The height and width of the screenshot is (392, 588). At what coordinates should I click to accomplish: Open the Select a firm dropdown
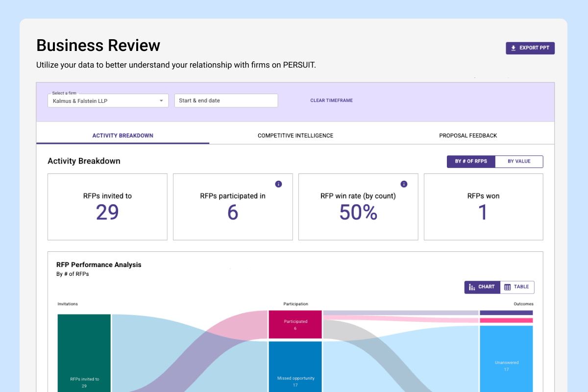[x=108, y=101]
